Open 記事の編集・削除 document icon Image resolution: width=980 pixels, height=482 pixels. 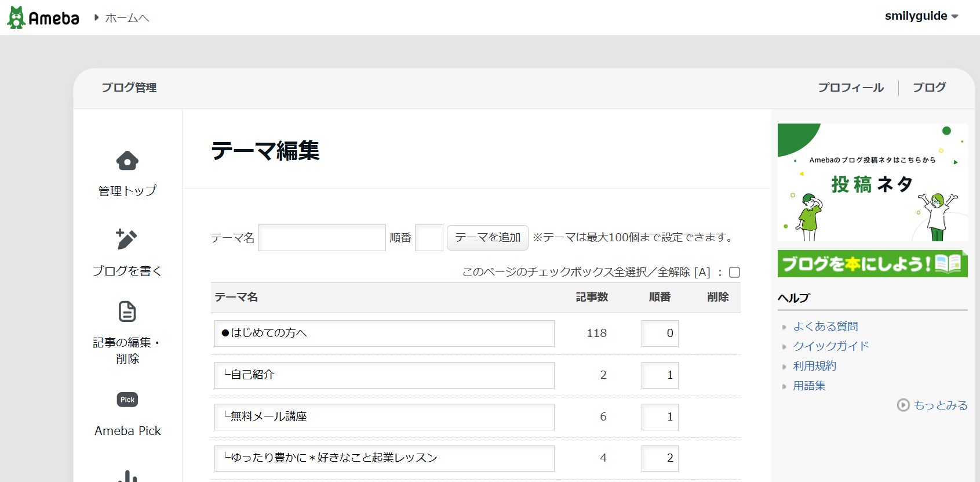coord(127,311)
